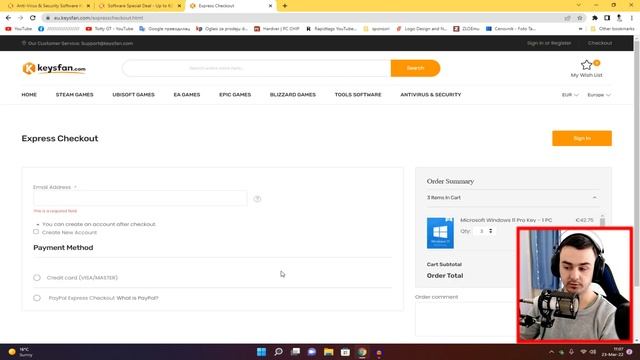
Task: Open BLIZZARD GAMES menu
Action: (293, 95)
